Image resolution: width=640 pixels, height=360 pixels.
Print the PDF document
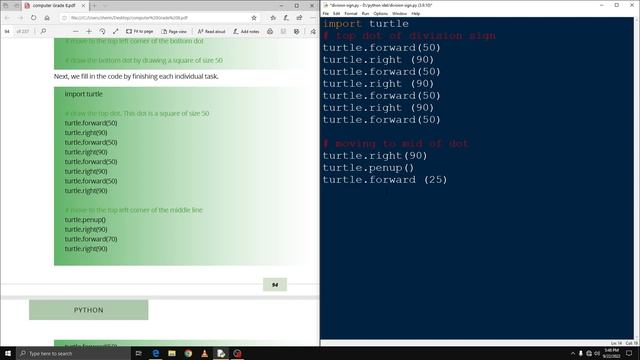(x=270, y=31)
